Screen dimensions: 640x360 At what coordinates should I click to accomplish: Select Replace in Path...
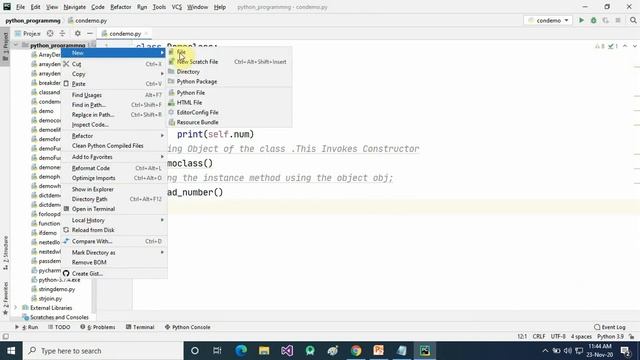(x=114, y=115)
